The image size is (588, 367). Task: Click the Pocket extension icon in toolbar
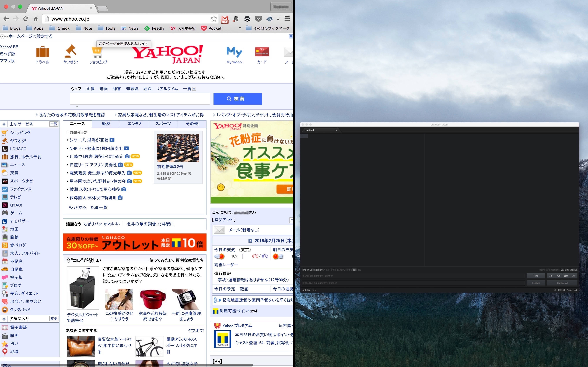(258, 19)
